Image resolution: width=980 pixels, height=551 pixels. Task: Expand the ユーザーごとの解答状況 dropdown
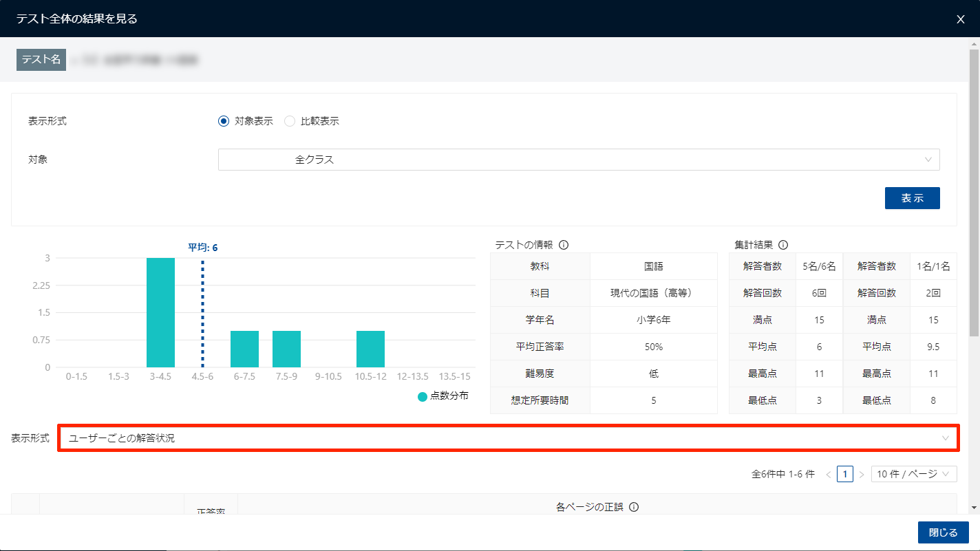click(x=508, y=438)
